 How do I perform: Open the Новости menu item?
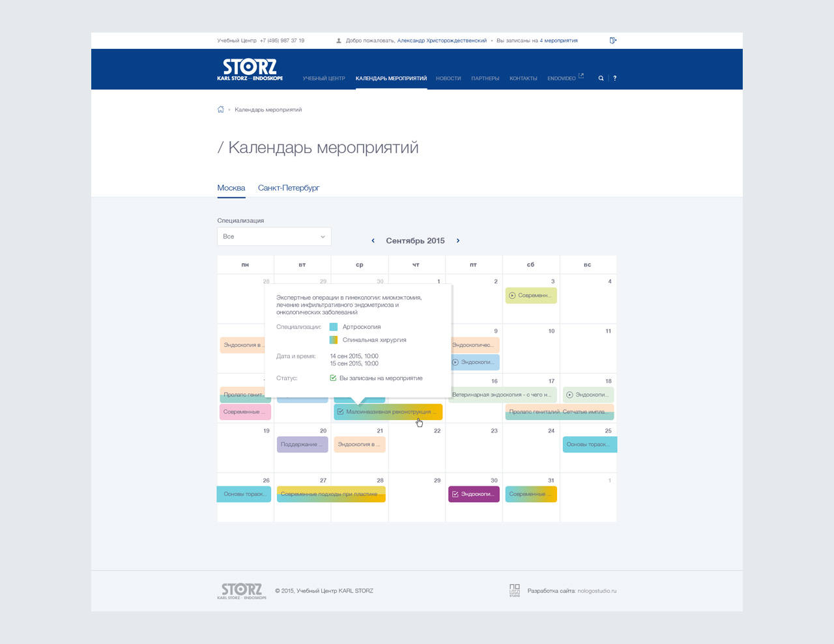448,78
